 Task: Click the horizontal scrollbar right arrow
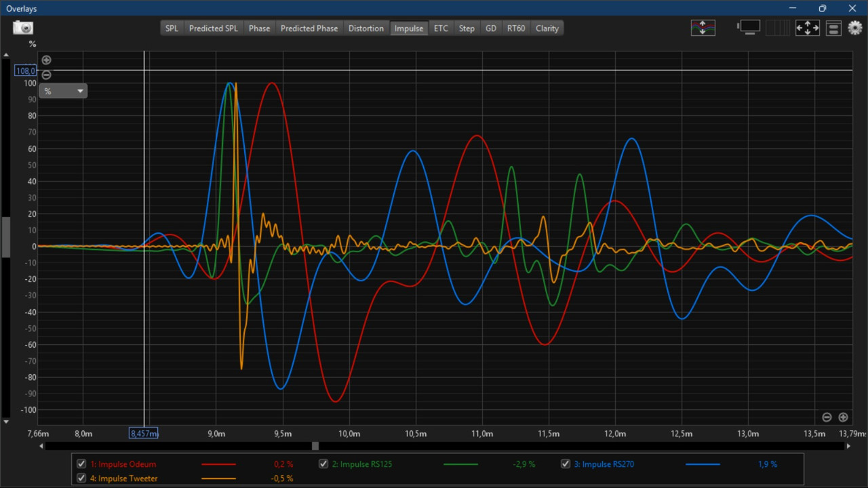point(848,446)
